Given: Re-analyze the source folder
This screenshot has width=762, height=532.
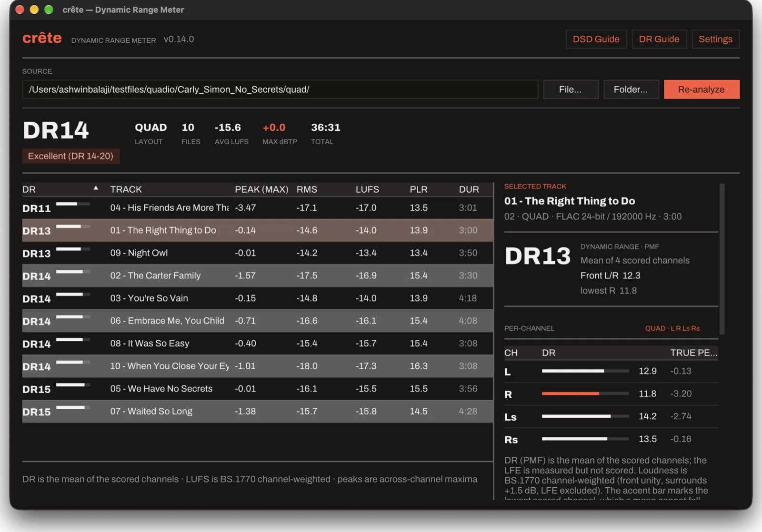Looking at the screenshot, I should click(x=702, y=89).
